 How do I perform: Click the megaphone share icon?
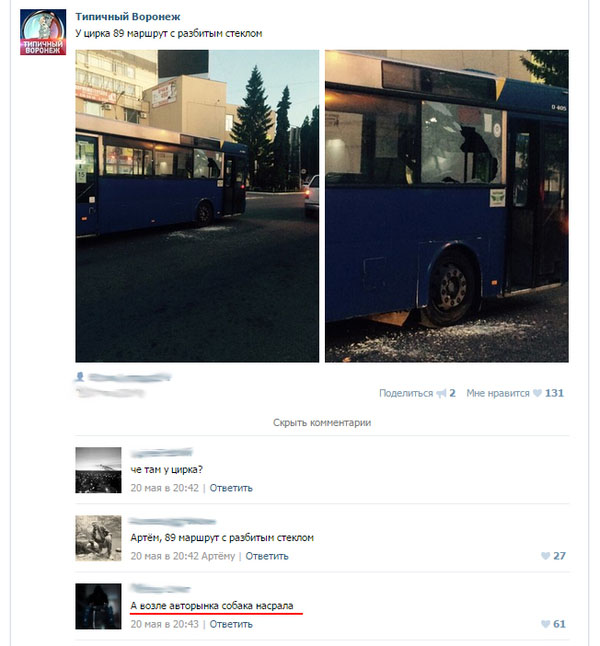pos(441,394)
